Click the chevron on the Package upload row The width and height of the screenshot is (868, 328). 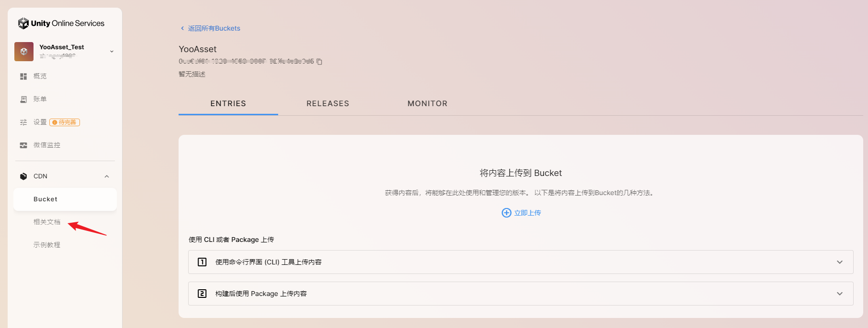pos(840,294)
